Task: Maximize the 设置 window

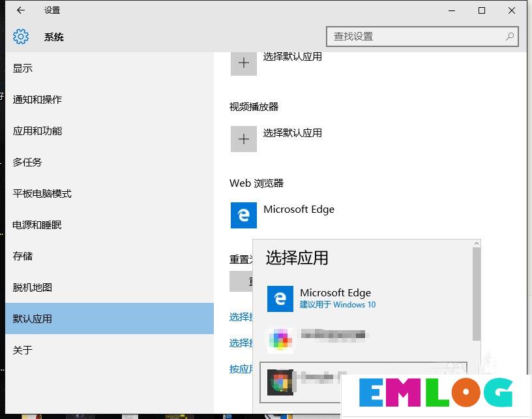Action: point(481,10)
